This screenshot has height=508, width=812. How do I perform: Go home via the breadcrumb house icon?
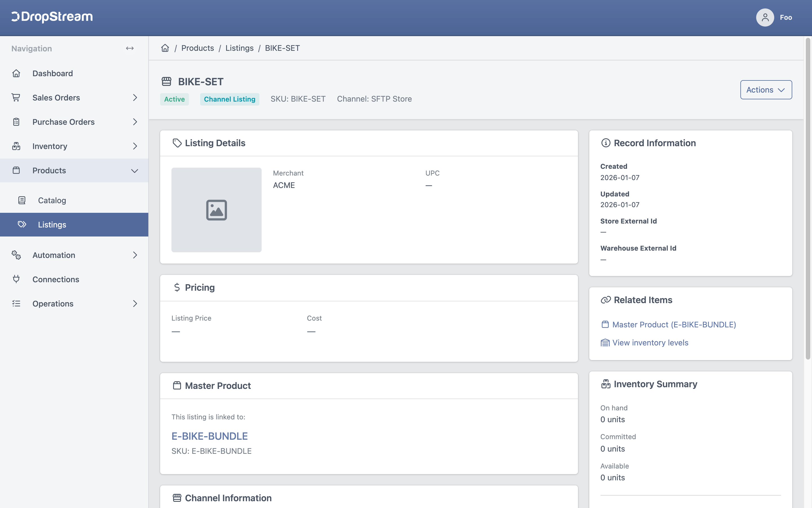coord(165,48)
